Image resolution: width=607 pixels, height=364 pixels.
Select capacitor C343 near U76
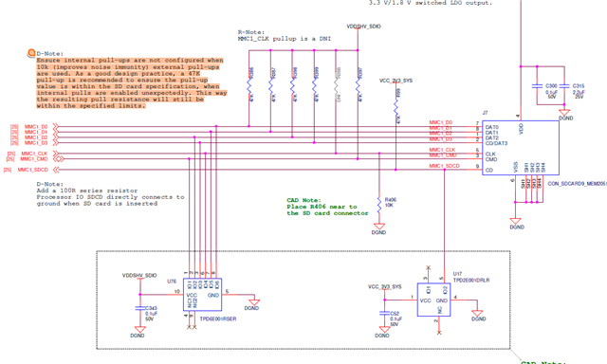139,308
